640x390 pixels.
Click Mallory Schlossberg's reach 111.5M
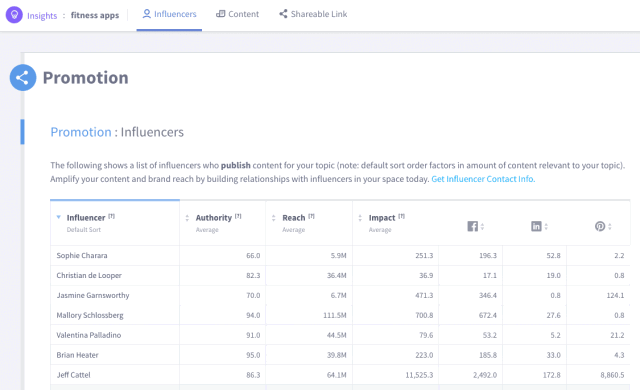(335, 315)
